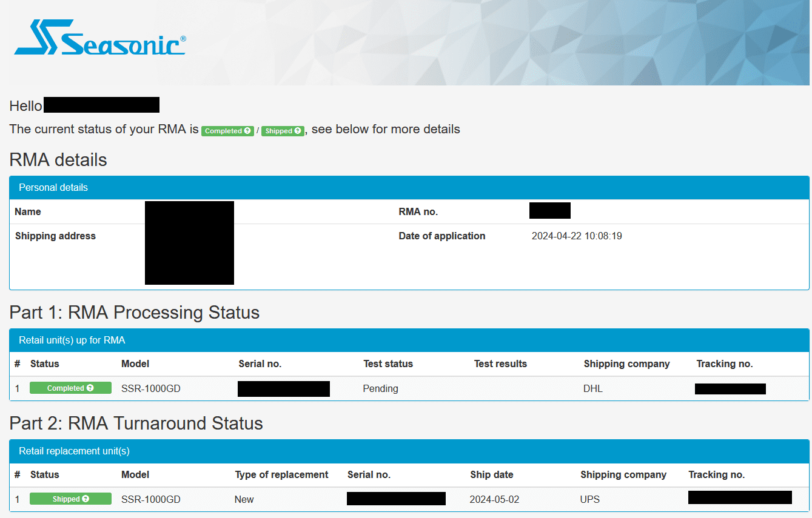Select the date value 2024-04-22 10:08:19

[577, 236]
